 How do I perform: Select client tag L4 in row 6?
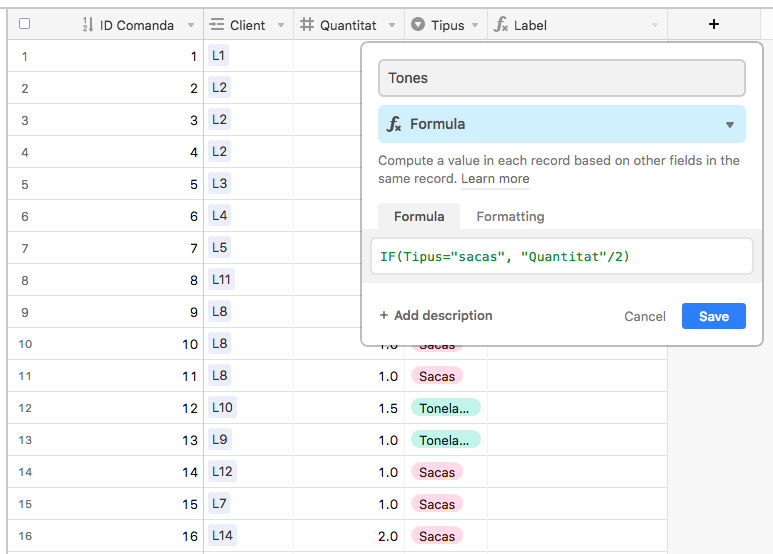pyautogui.click(x=219, y=215)
